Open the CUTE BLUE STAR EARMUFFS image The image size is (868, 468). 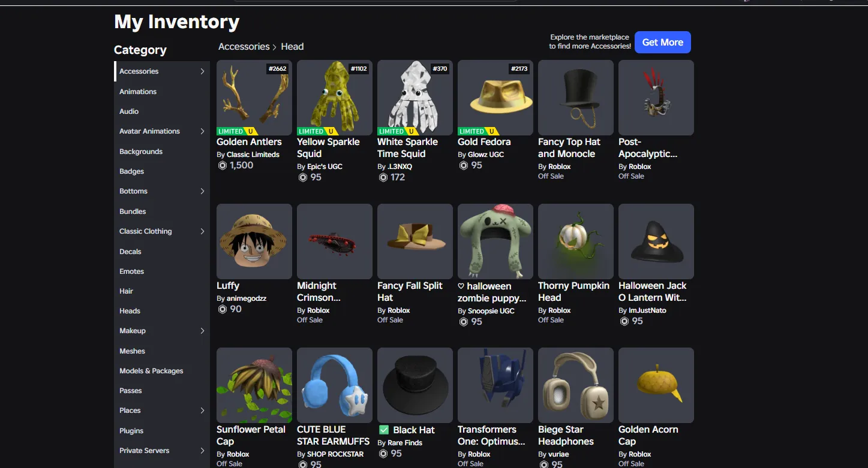[335, 385]
